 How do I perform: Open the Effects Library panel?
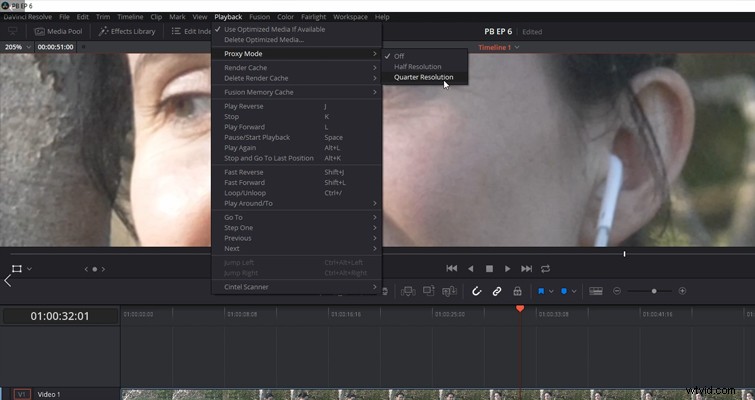[x=127, y=31]
